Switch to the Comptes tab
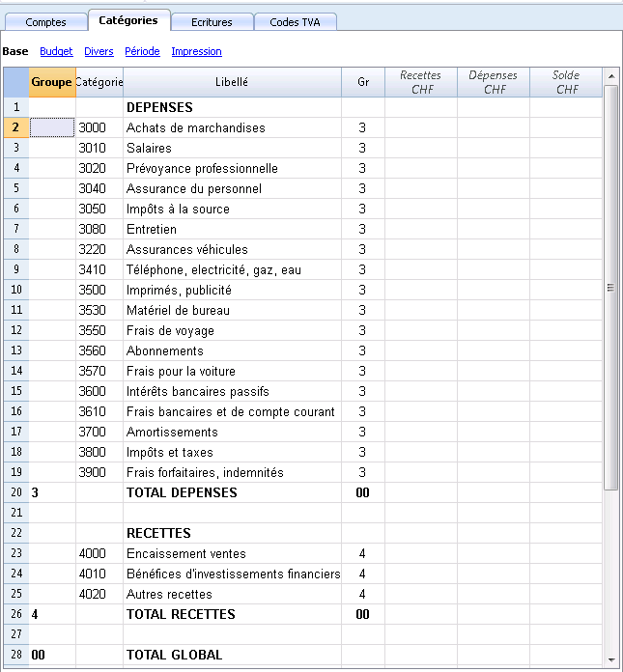This screenshot has height=672, width=623. tap(45, 22)
